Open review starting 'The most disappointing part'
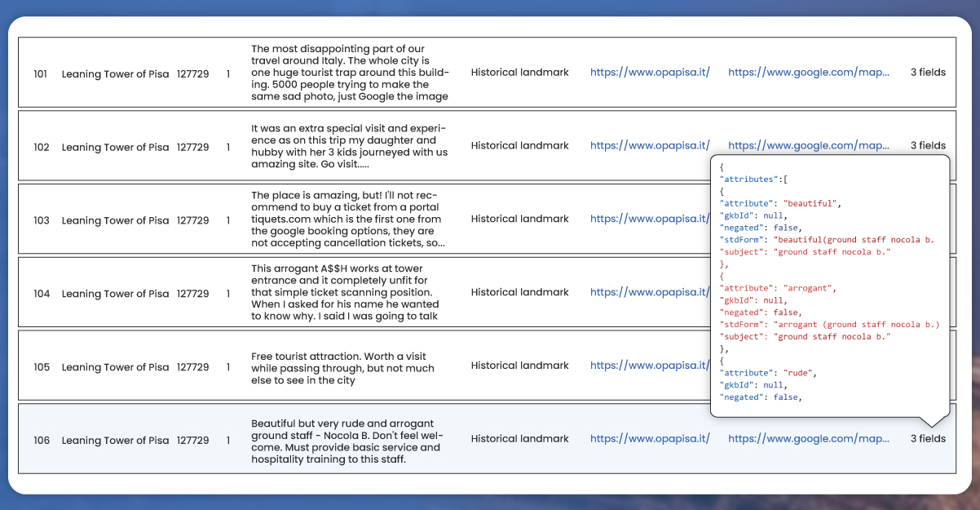 coord(350,73)
